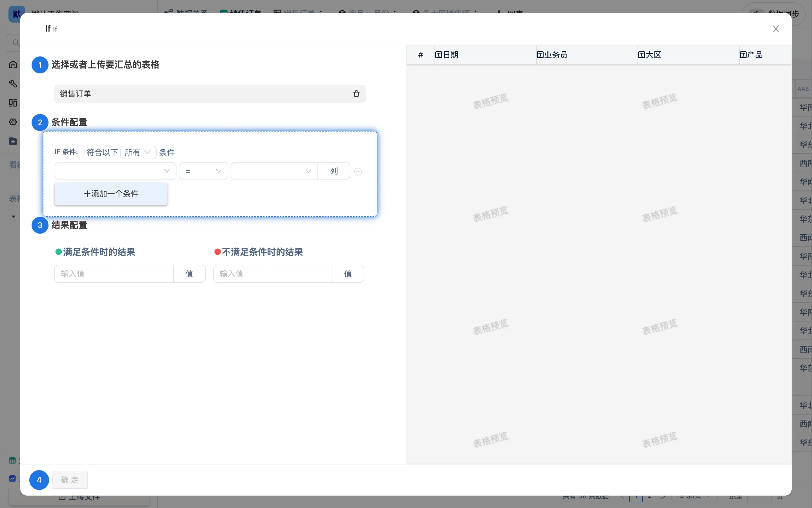
Task: Open folder import icon in background sidebar
Action: [x=13, y=141]
